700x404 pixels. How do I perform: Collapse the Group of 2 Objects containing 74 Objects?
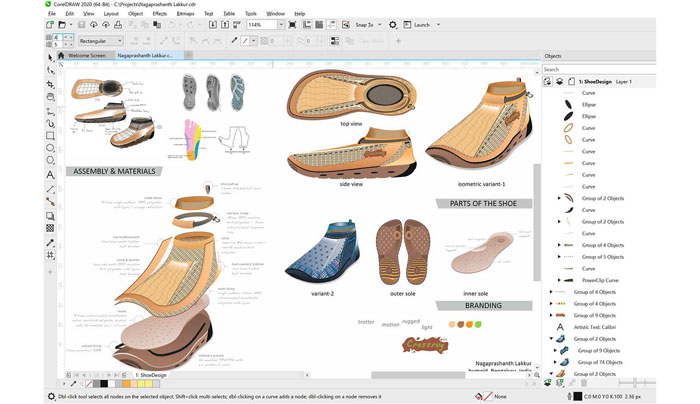click(550, 339)
